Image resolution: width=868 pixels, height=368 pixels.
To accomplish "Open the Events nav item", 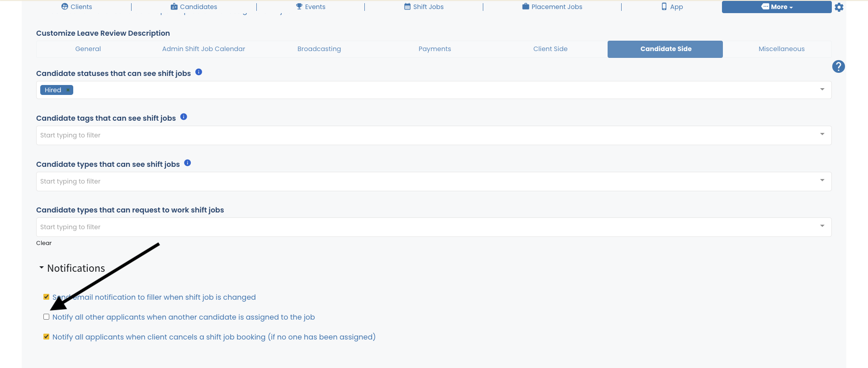I will point(311,7).
